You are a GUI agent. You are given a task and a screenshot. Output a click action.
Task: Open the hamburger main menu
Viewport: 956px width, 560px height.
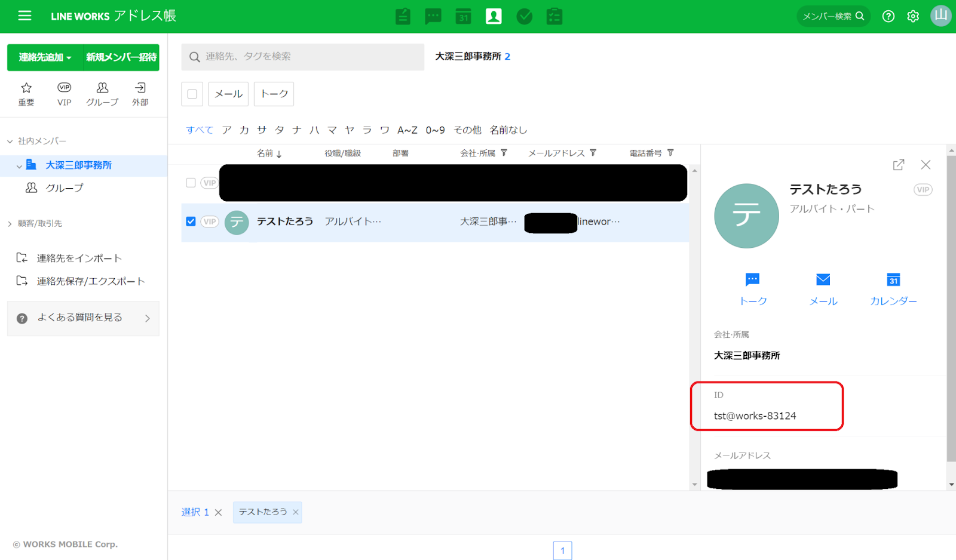pos(24,16)
